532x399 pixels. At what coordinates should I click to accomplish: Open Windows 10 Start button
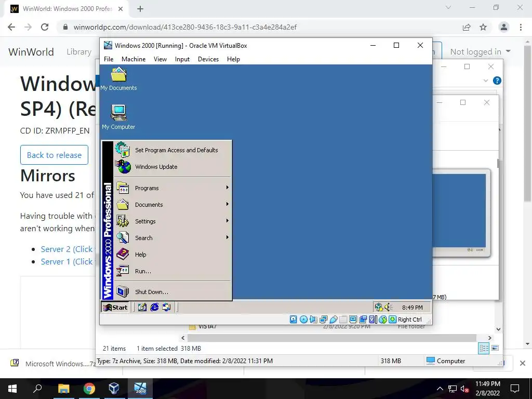tap(12, 389)
